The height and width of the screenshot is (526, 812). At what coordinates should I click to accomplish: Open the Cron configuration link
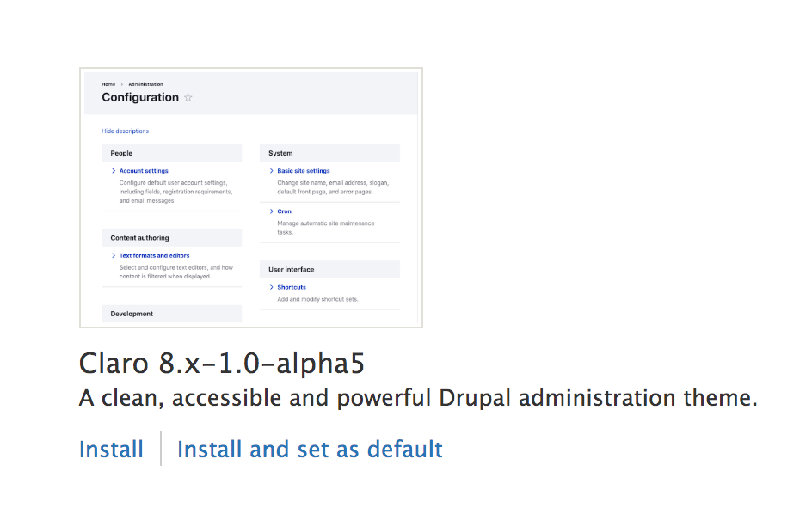(x=284, y=211)
